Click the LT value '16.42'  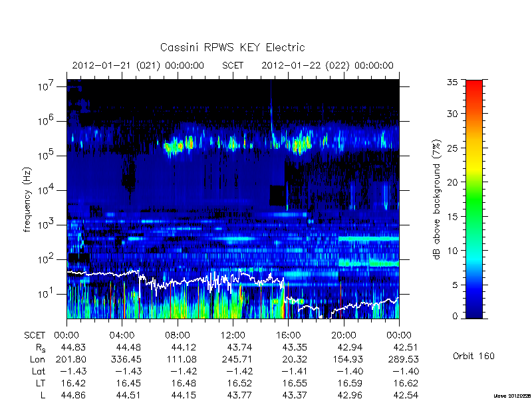[x=73, y=384]
